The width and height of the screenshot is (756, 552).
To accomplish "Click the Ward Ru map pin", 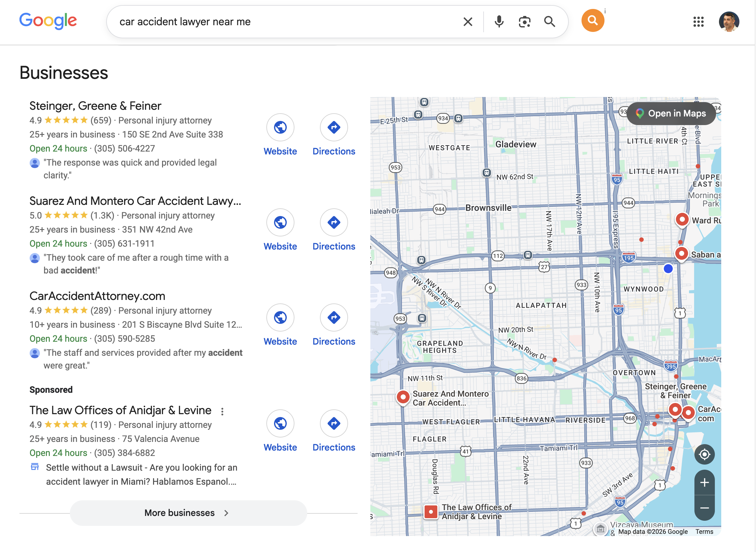I will [682, 220].
